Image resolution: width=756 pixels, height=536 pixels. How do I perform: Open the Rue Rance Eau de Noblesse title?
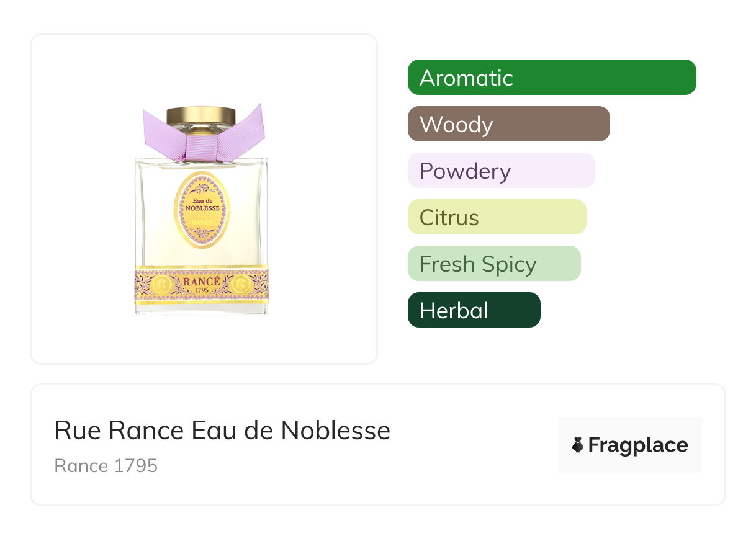tap(222, 431)
